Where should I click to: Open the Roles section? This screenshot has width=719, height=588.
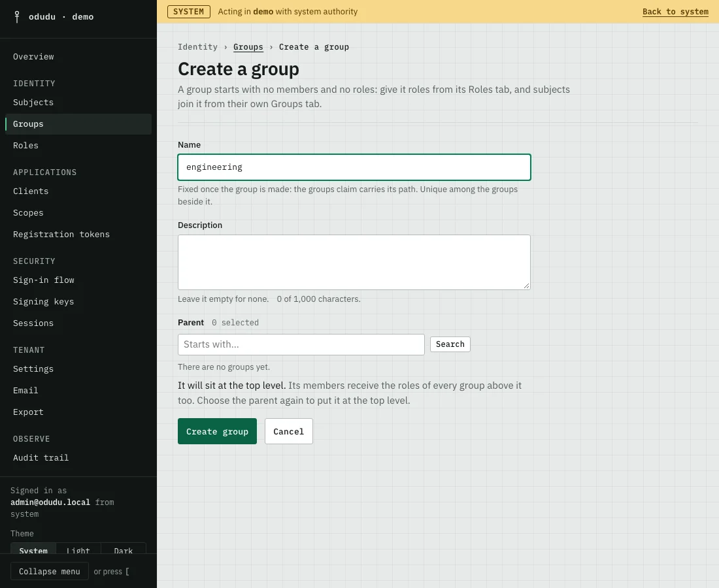click(78, 145)
